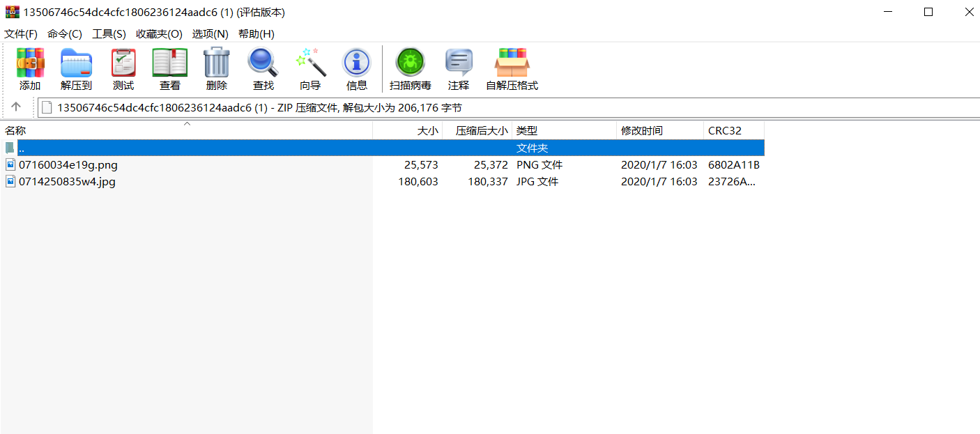Click the 'JPG 文件' type cell
The image size is (980, 434).
tap(538, 182)
